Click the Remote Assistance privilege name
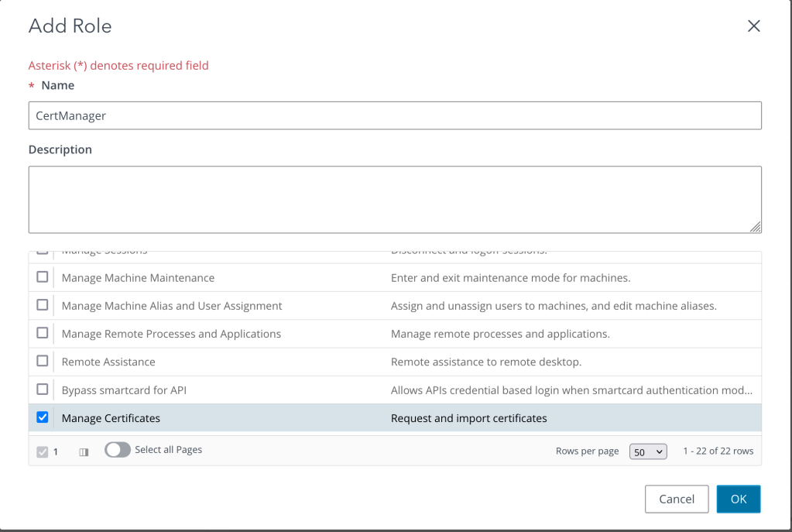 pos(108,362)
